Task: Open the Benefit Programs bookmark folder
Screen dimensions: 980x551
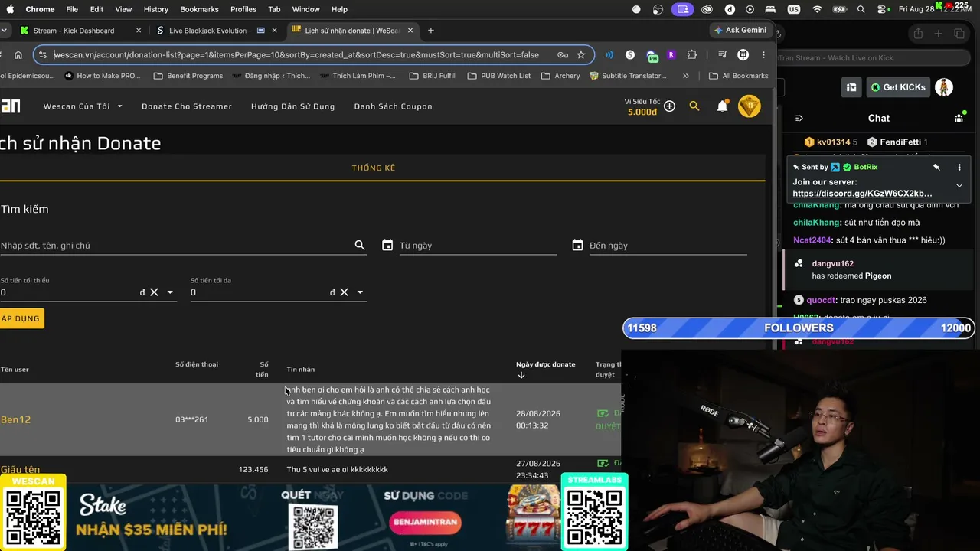Action: click(x=188, y=76)
